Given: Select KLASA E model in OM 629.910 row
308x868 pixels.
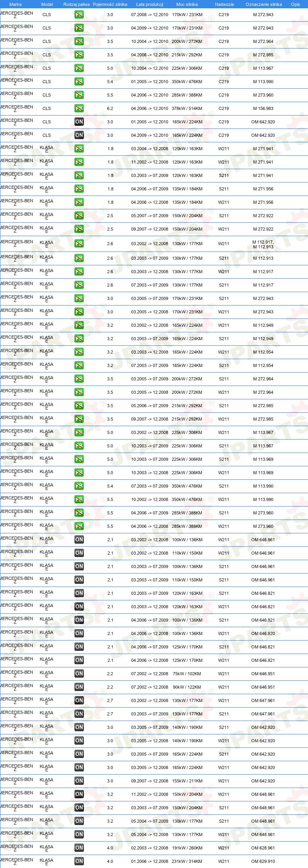Looking at the screenshot, I should (x=46, y=862).
